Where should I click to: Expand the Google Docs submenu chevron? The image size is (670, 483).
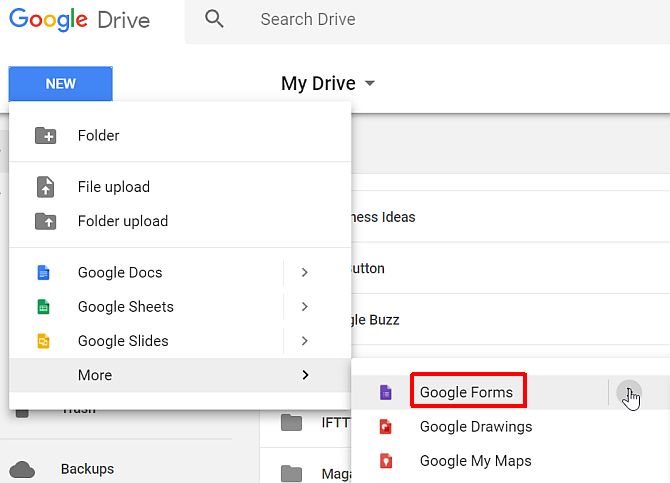coord(305,272)
